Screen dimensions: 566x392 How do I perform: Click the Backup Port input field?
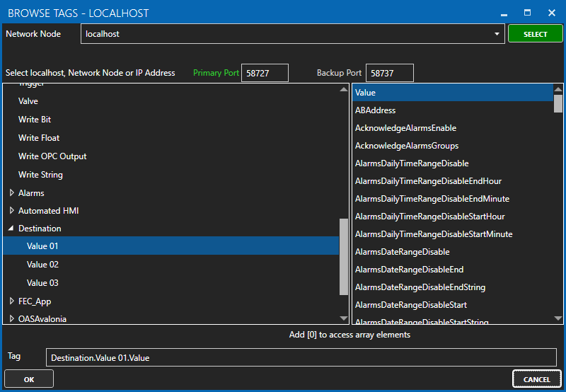pyautogui.click(x=389, y=73)
